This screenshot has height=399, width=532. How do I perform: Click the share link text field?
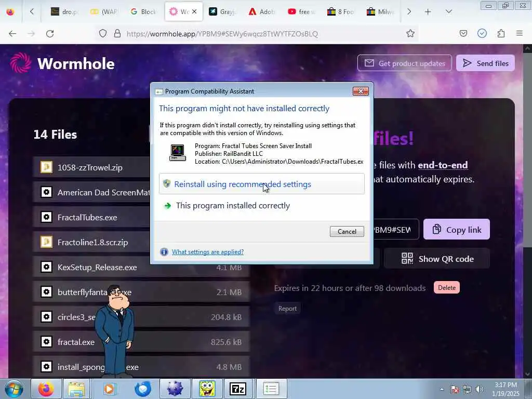(x=396, y=230)
